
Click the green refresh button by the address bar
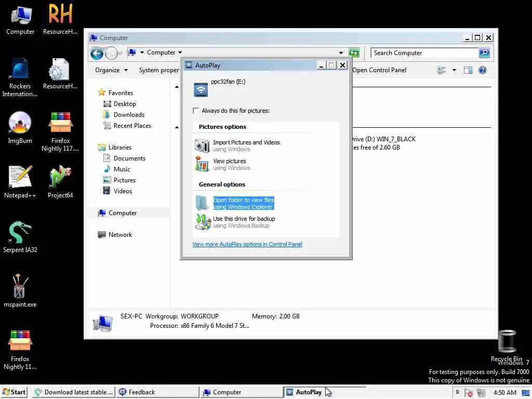pyautogui.click(x=354, y=52)
